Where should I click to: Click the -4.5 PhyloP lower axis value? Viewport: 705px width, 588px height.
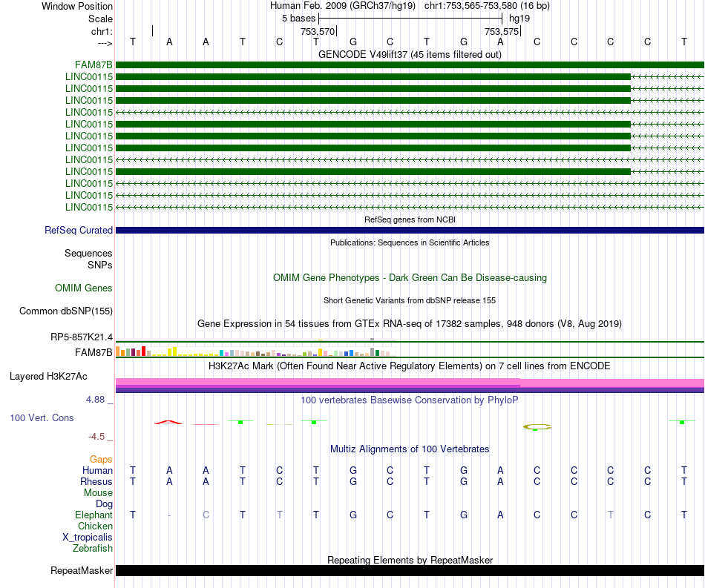(96, 437)
